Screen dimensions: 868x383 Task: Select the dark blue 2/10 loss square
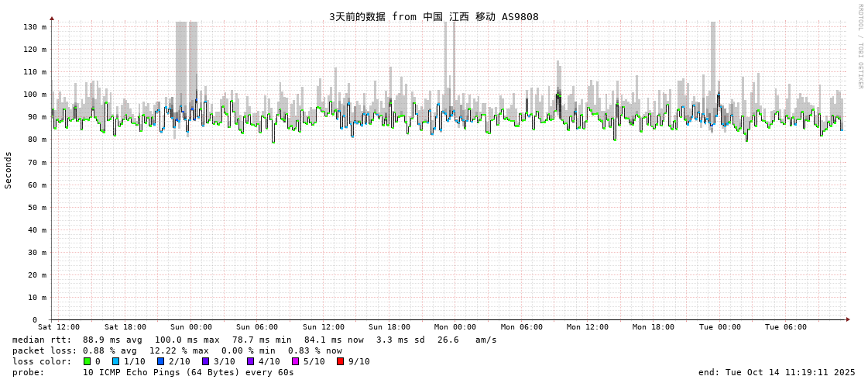[x=160, y=361]
